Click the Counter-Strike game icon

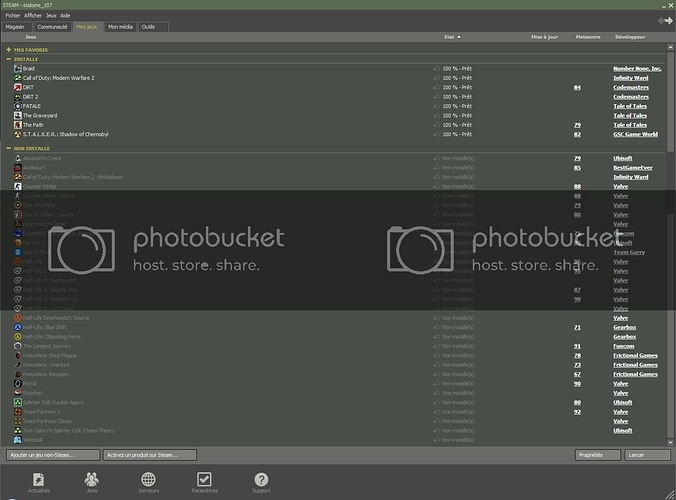tap(18, 187)
